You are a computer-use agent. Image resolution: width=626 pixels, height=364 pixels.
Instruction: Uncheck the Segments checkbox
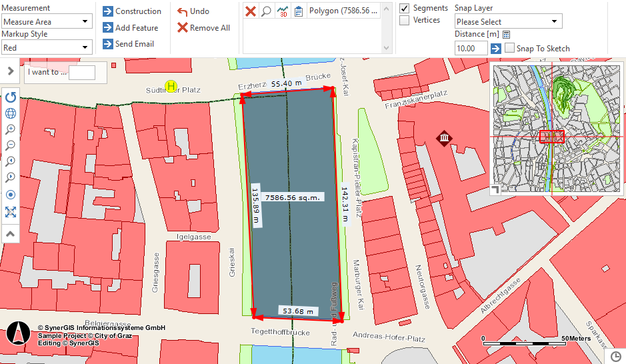[404, 8]
